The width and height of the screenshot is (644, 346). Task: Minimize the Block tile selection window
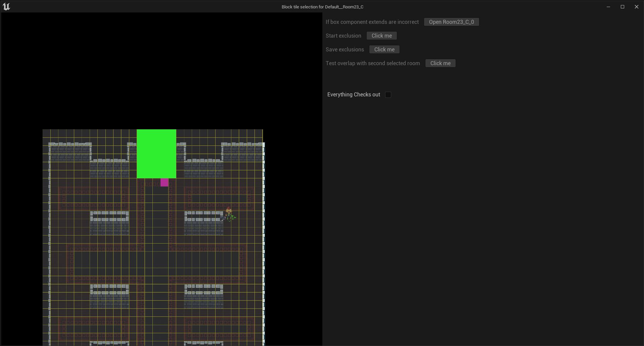[608, 7]
